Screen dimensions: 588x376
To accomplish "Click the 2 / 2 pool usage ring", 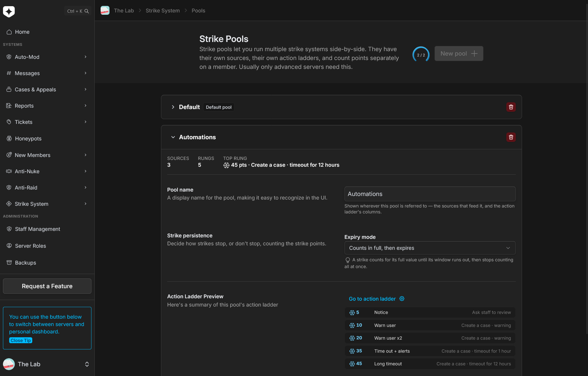I will click(x=421, y=55).
